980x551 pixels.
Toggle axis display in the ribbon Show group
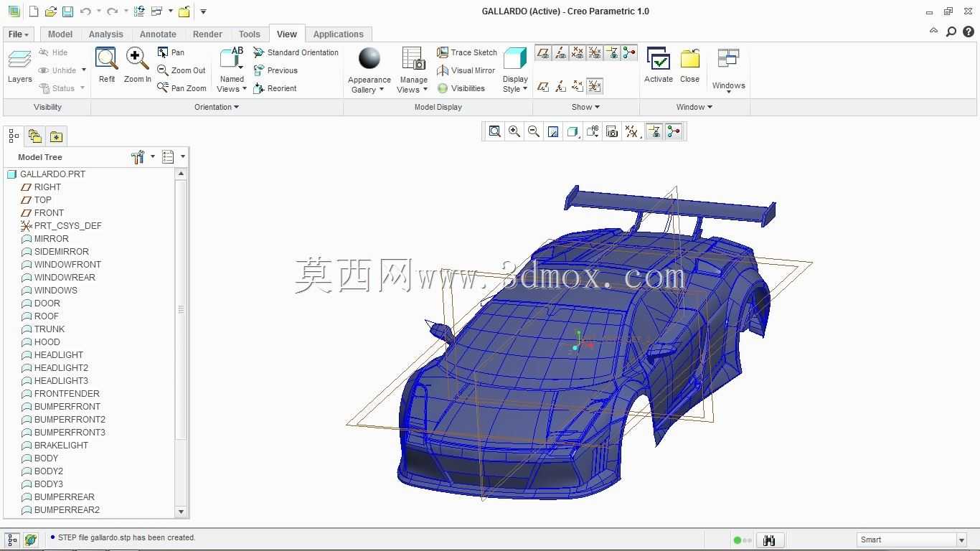point(560,52)
